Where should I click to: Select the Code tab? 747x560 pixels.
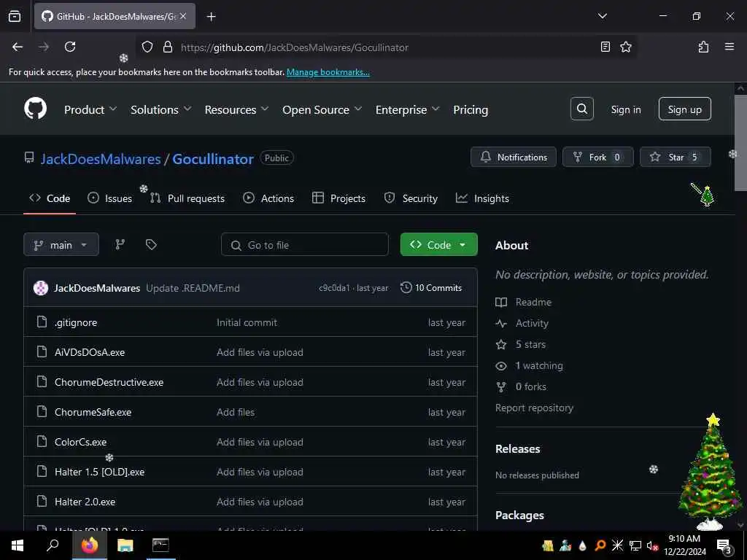click(x=50, y=198)
